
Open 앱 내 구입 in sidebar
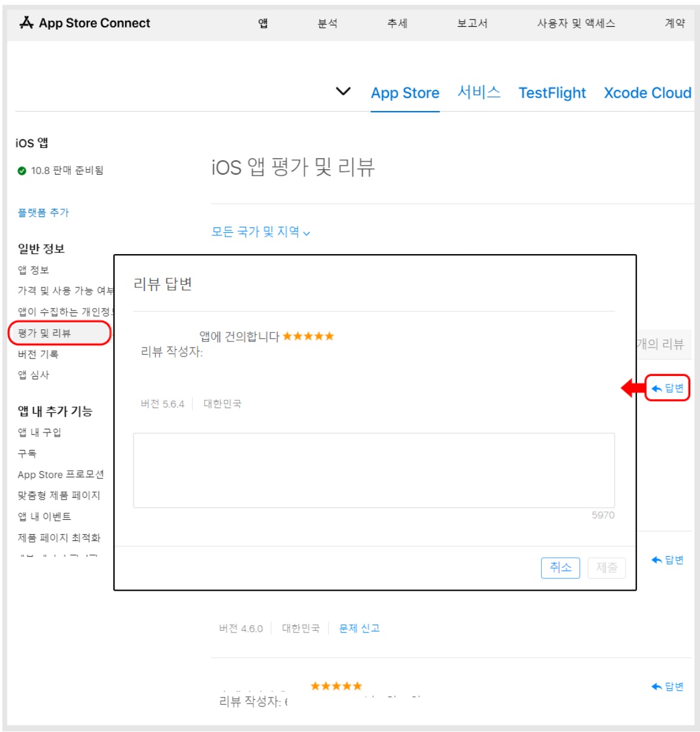point(39,432)
